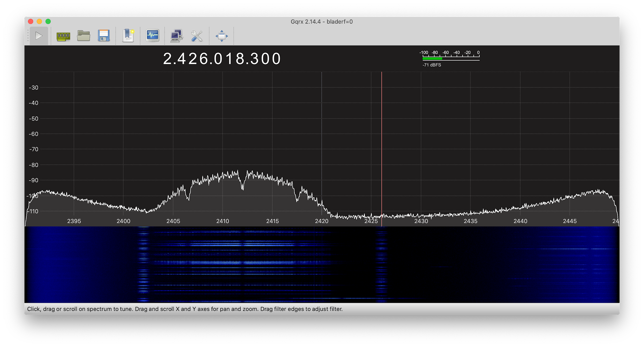
Task: Click the digit 8 in the frequency display
Action: [x=240, y=59]
